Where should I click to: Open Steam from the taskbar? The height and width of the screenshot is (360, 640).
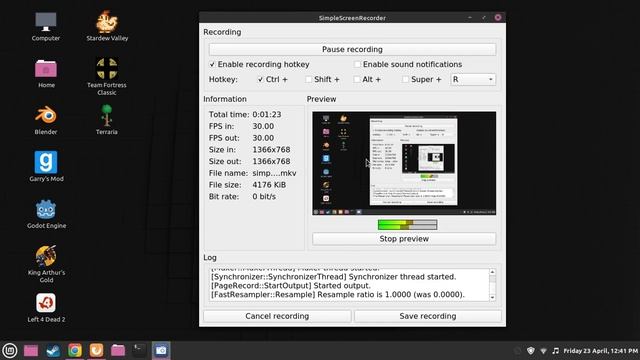click(x=53, y=350)
